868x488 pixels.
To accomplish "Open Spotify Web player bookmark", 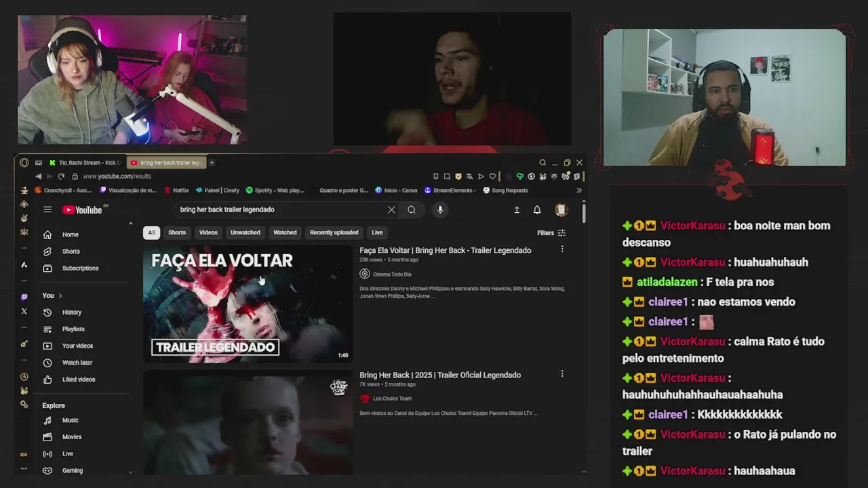I will click(275, 190).
